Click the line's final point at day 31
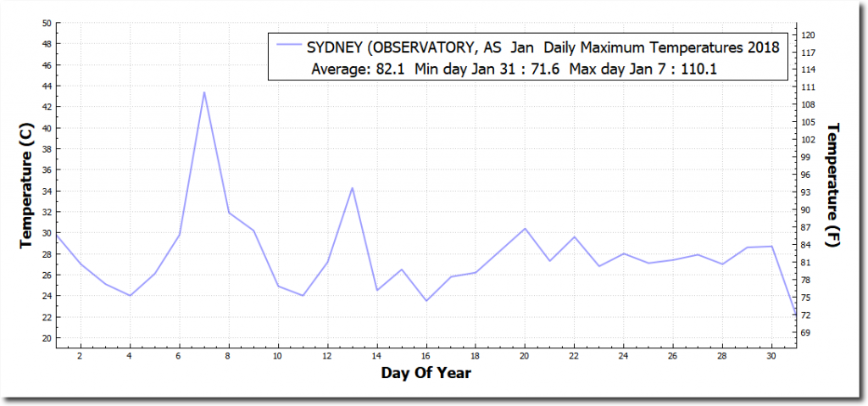Screen dimensions: 868x406 click(x=795, y=314)
